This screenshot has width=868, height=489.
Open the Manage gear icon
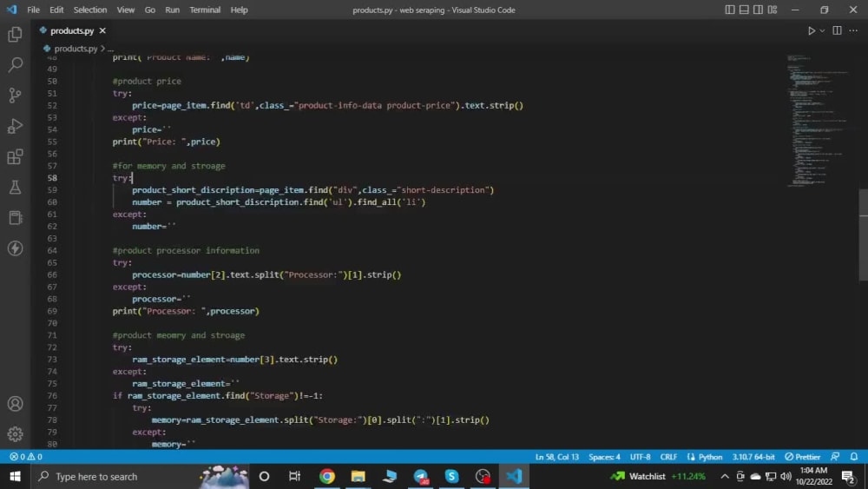pyautogui.click(x=15, y=434)
